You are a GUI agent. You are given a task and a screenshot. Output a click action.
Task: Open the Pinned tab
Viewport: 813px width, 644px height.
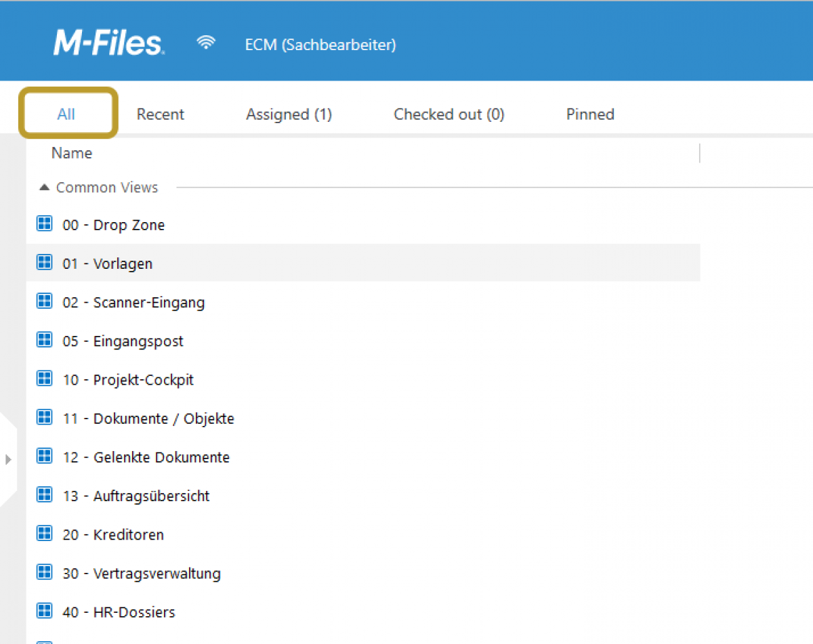coord(590,114)
